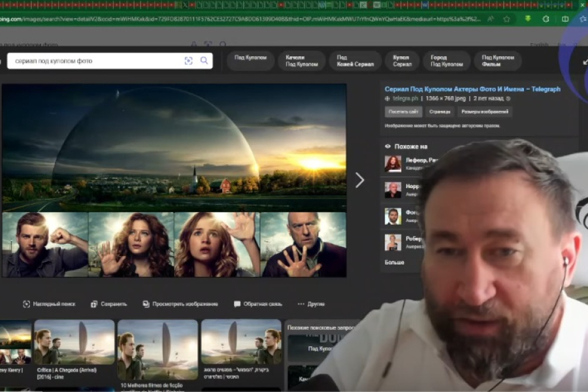
Task: Click the Crítica | A Chegada (Arrival) caption text
Action: coord(67,373)
